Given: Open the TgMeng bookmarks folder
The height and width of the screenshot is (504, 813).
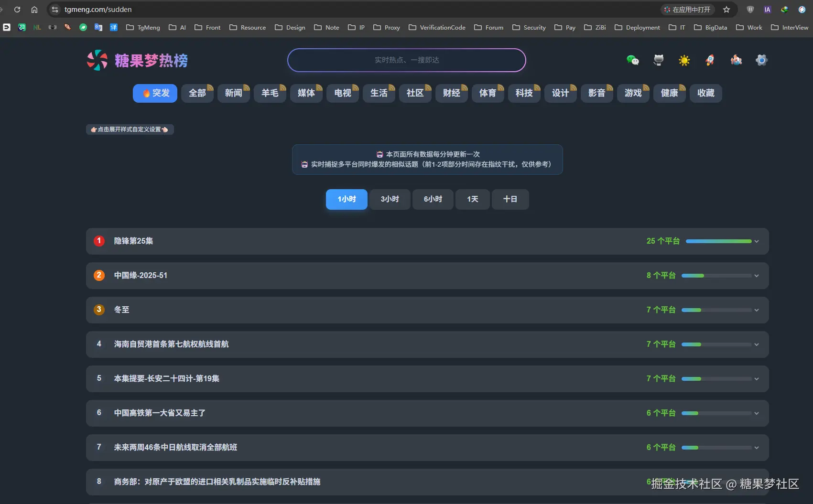Looking at the screenshot, I should [x=143, y=27].
